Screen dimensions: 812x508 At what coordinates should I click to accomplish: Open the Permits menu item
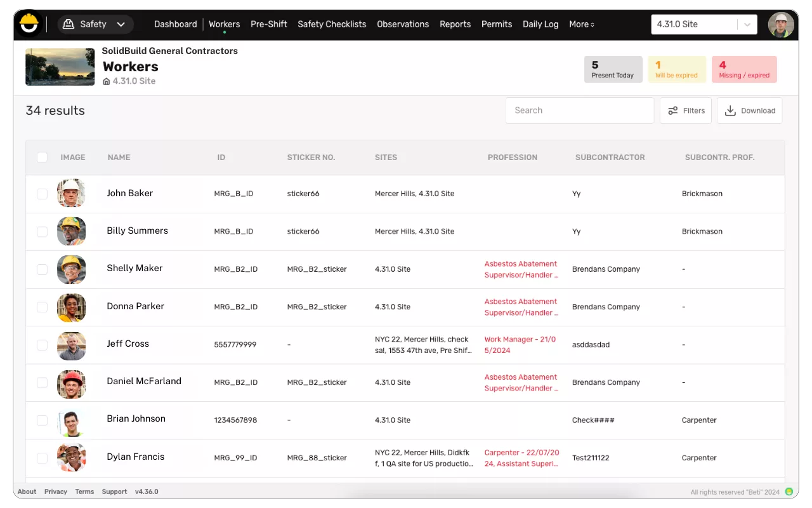pos(497,24)
